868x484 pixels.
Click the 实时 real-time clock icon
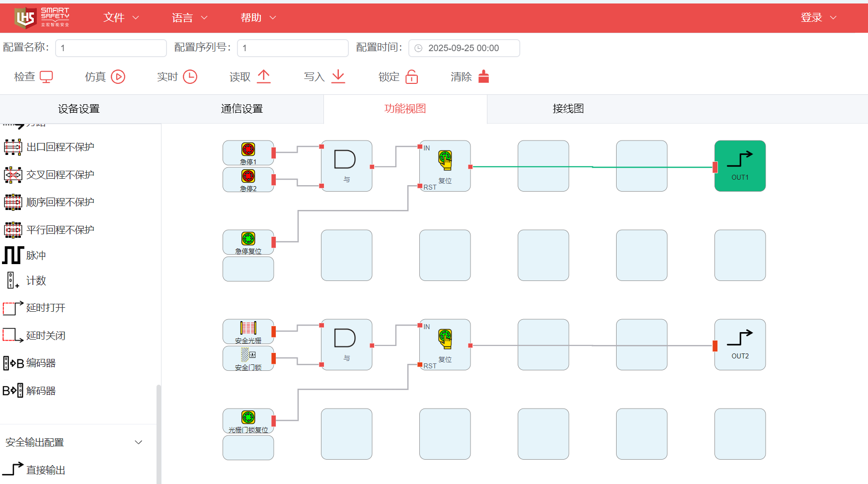coord(190,77)
